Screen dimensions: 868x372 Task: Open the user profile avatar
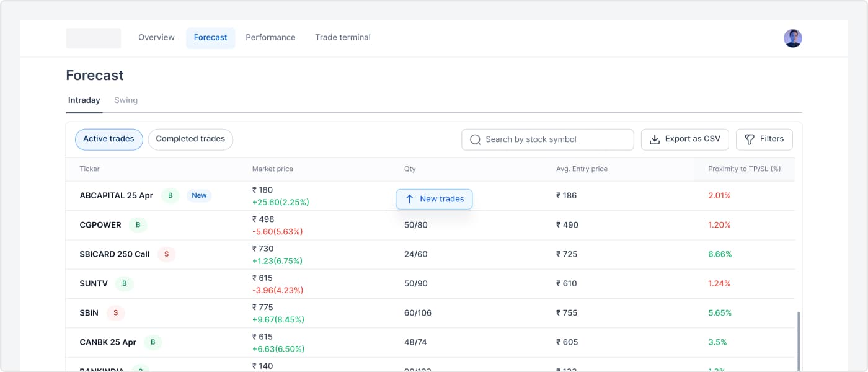point(793,38)
